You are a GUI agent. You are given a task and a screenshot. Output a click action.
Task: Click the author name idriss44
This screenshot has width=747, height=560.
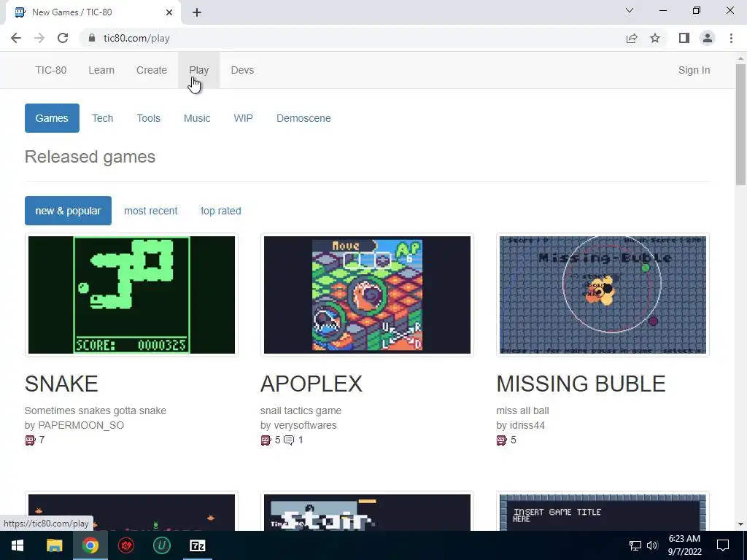pyautogui.click(x=527, y=425)
